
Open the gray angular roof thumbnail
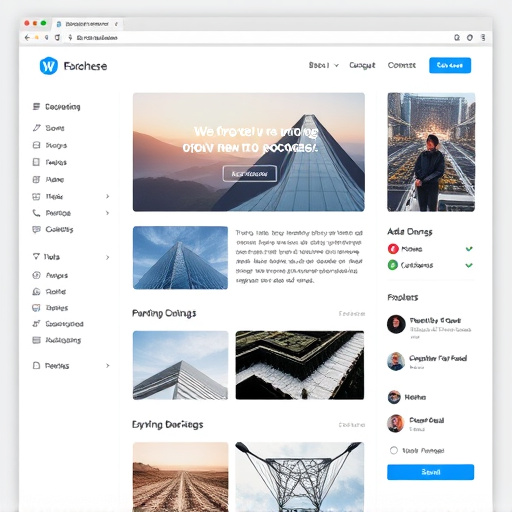coord(180,365)
